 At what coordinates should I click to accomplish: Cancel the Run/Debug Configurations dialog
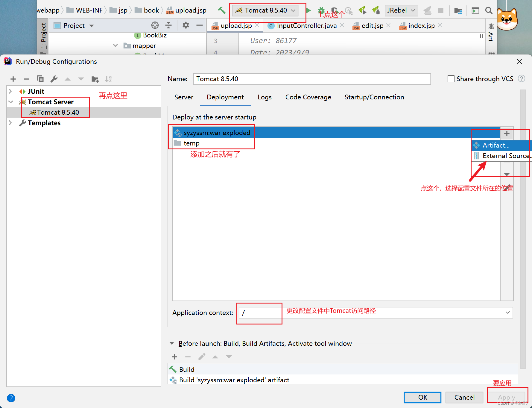pos(464,397)
